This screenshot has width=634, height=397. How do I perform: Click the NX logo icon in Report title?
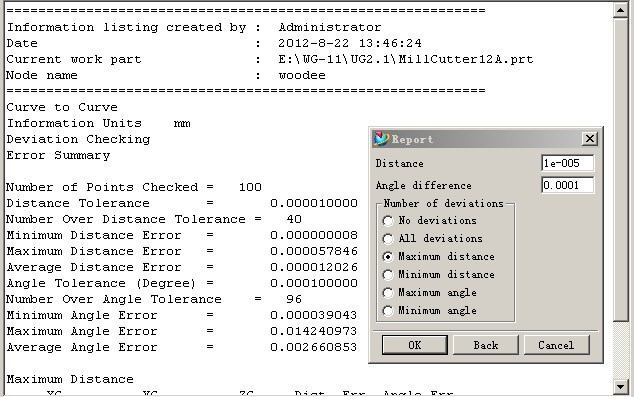click(381, 139)
